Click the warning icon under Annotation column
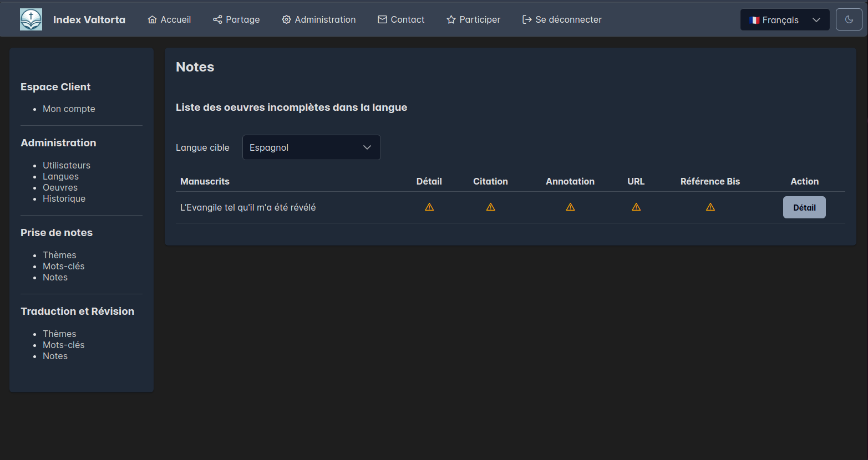 (570, 207)
